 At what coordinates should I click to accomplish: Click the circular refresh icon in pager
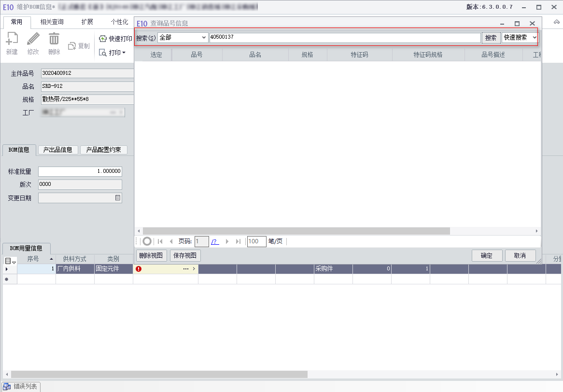click(147, 241)
